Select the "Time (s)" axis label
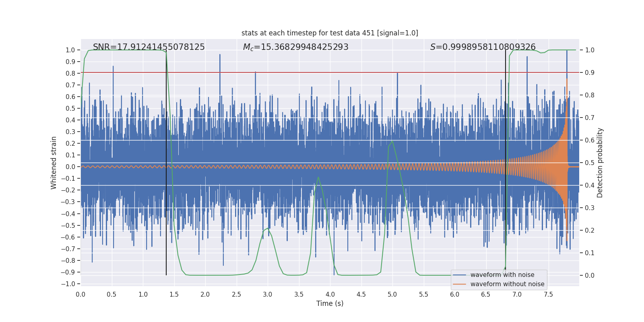This screenshot has width=644, height=322. coord(330,303)
